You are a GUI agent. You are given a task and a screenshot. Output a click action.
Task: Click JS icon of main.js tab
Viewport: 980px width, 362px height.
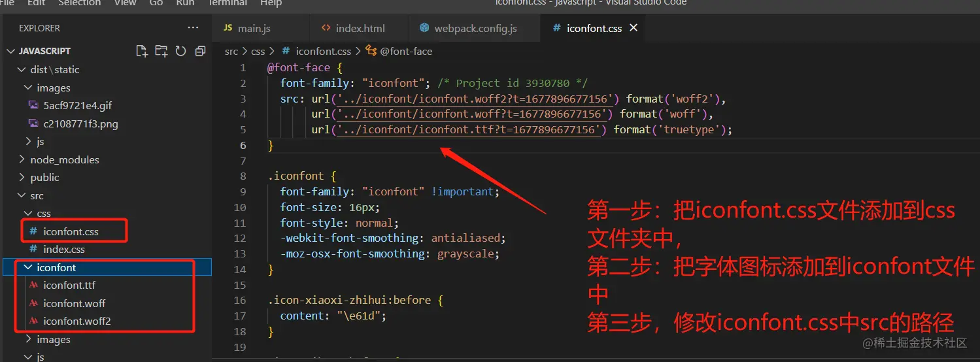click(x=228, y=28)
